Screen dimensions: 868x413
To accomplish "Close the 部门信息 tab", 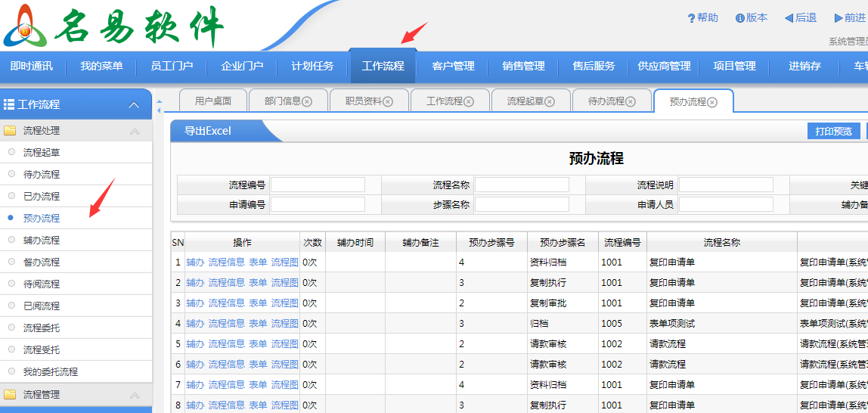I will coord(307,101).
